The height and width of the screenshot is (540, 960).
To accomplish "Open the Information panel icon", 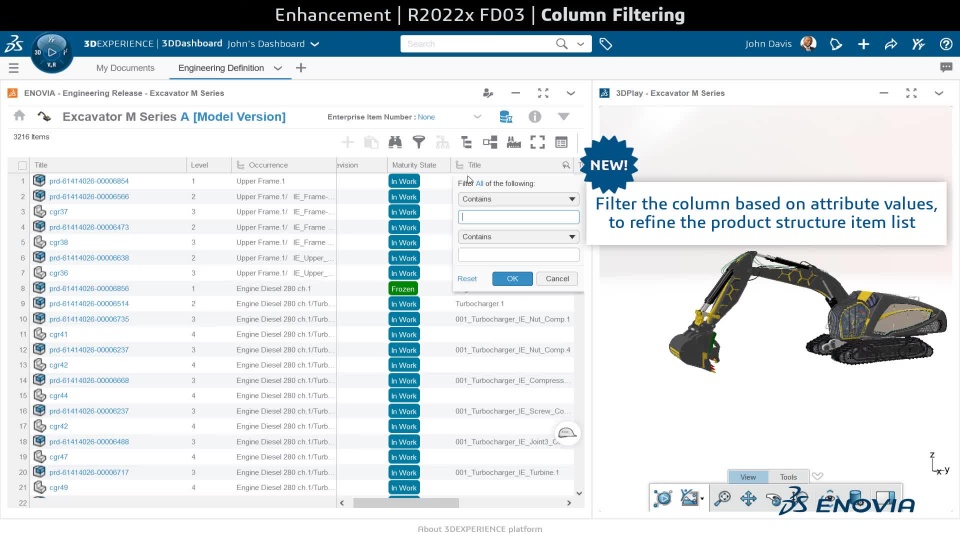I will click(534, 116).
